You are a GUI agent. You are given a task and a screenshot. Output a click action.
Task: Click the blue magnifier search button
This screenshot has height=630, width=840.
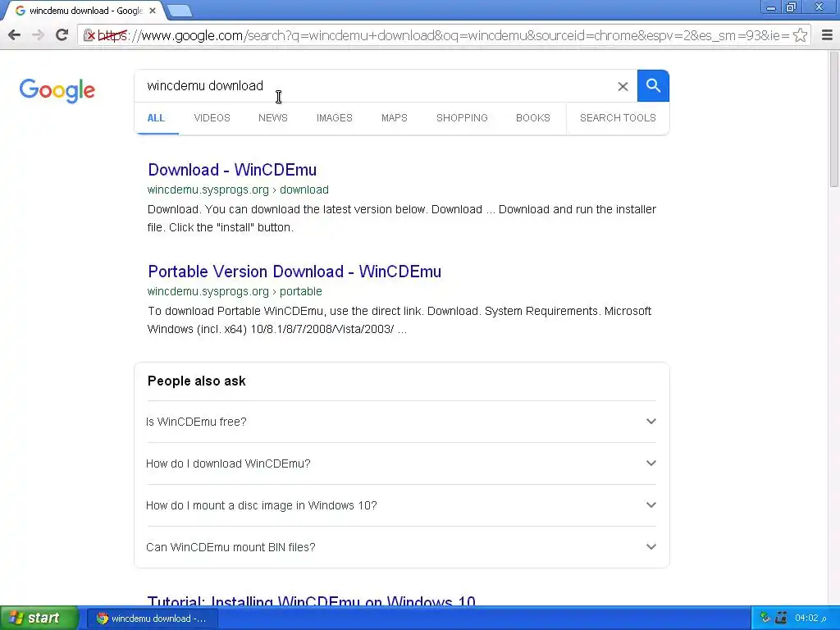tap(653, 85)
